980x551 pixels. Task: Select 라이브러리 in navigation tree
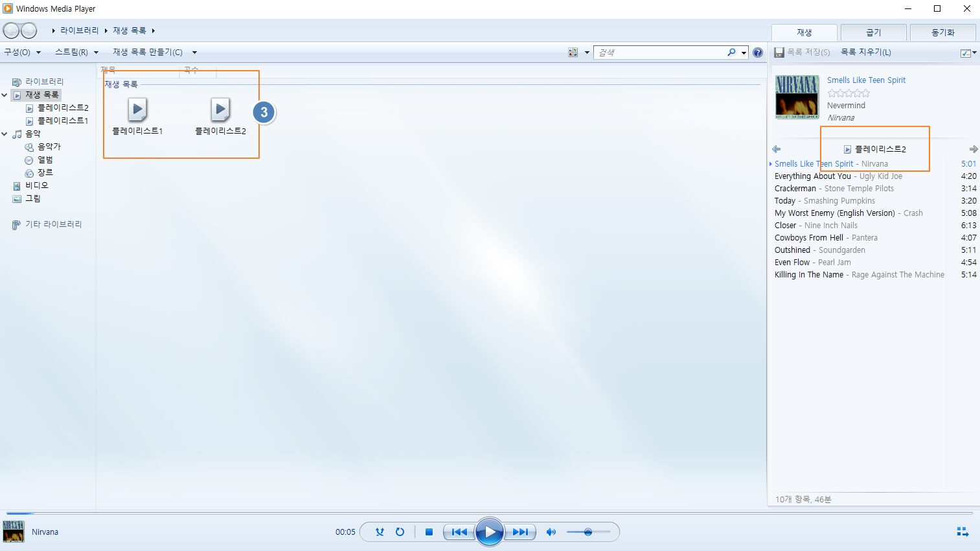(45, 82)
